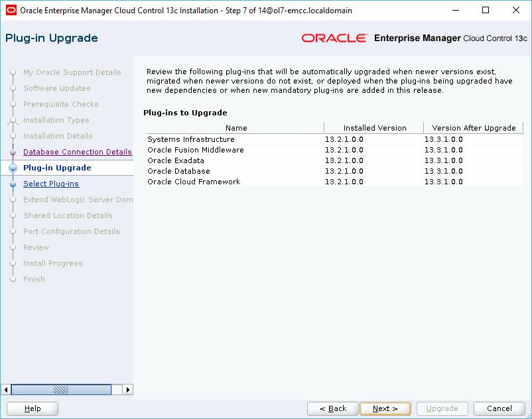This screenshot has width=532, height=419.
Task: Click the Installation Details step
Action: point(58,136)
